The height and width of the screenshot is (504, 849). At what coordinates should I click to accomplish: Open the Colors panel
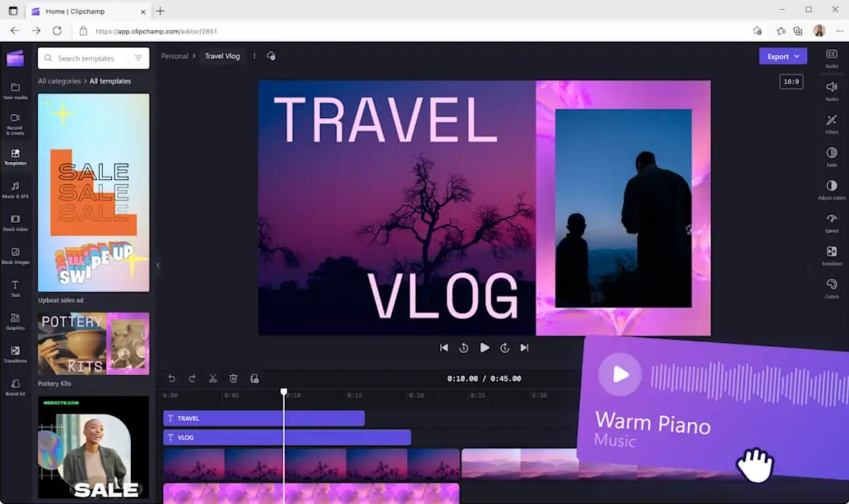point(831,288)
